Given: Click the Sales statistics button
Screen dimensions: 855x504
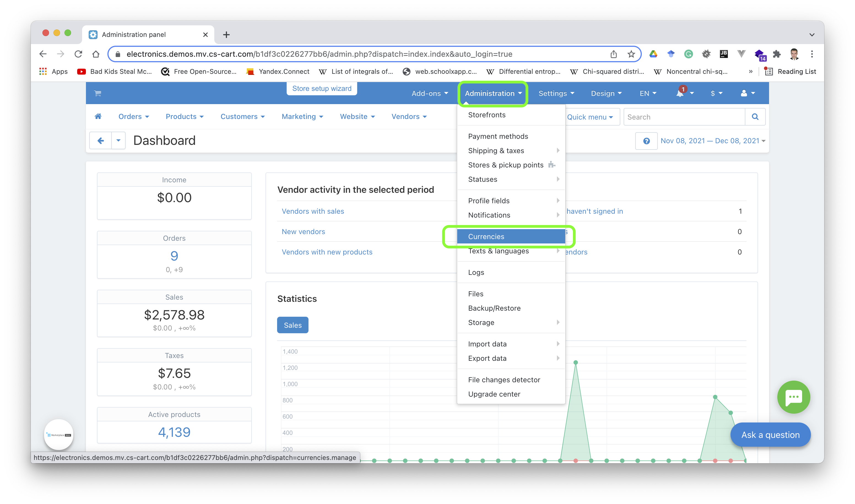Looking at the screenshot, I should [x=293, y=325].
